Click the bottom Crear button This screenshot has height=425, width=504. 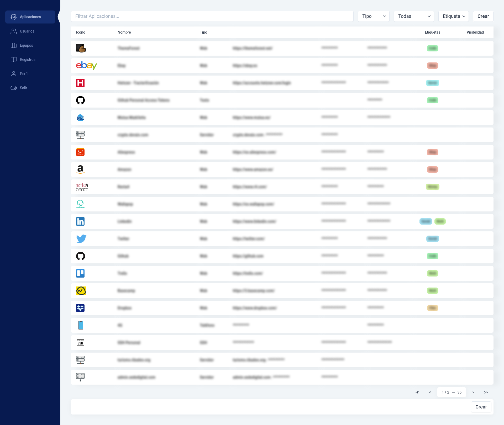(481, 407)
